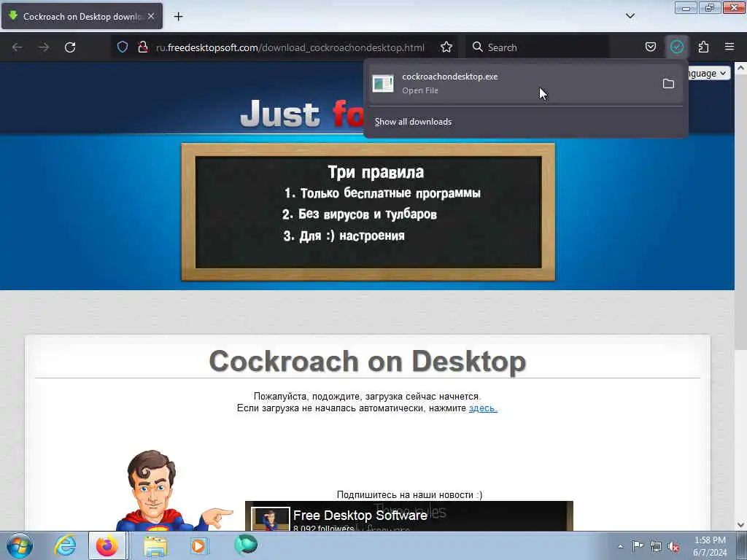Viewport: 747px width, 560px height.
Task: Focus the URL address bar
Action: (x=290, y=47)
